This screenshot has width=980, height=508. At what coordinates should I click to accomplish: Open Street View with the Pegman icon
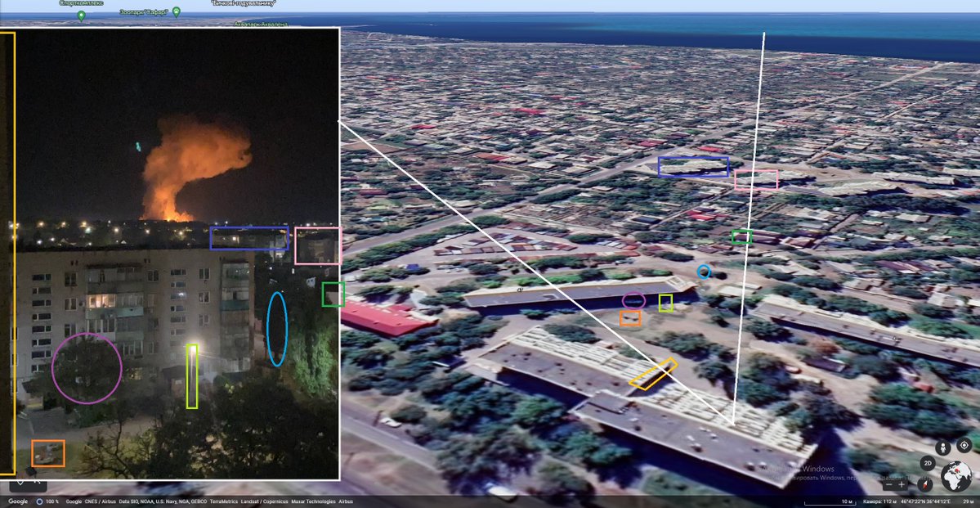[x=943, y=448]
